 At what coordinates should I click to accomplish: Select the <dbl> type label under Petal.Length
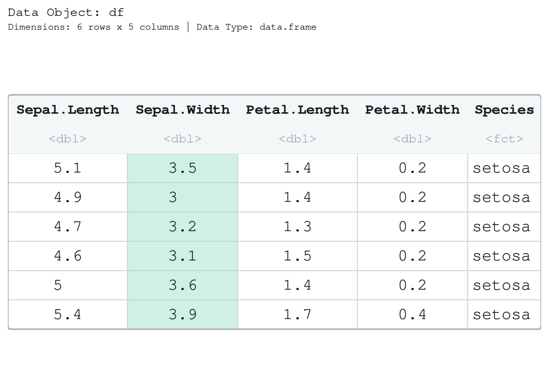click(297, 139)
